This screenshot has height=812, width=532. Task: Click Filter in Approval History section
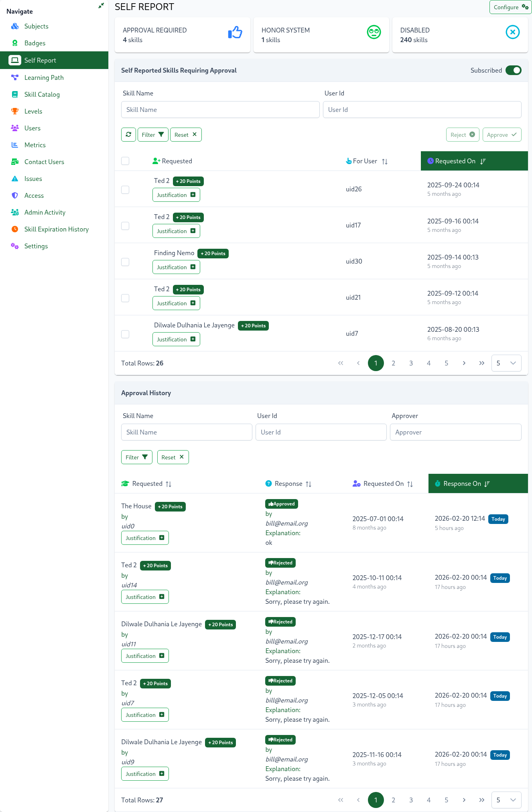coord(137,457)
